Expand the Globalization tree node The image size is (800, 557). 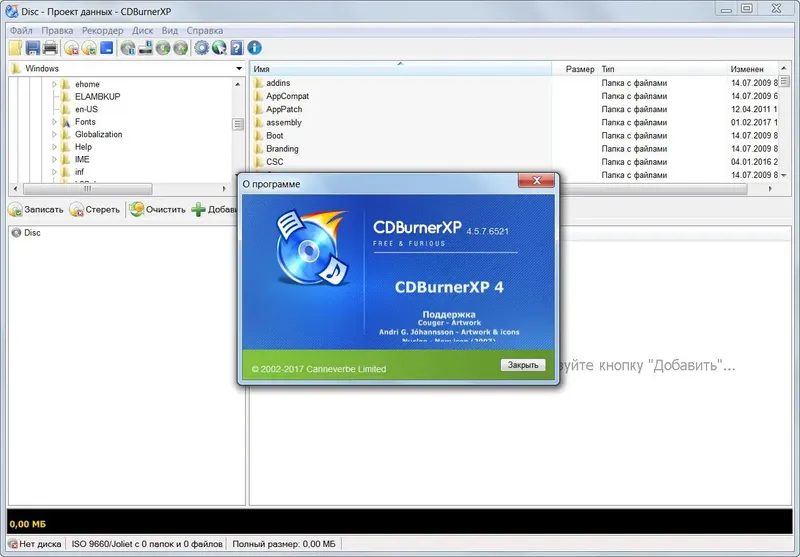(54, 134)
